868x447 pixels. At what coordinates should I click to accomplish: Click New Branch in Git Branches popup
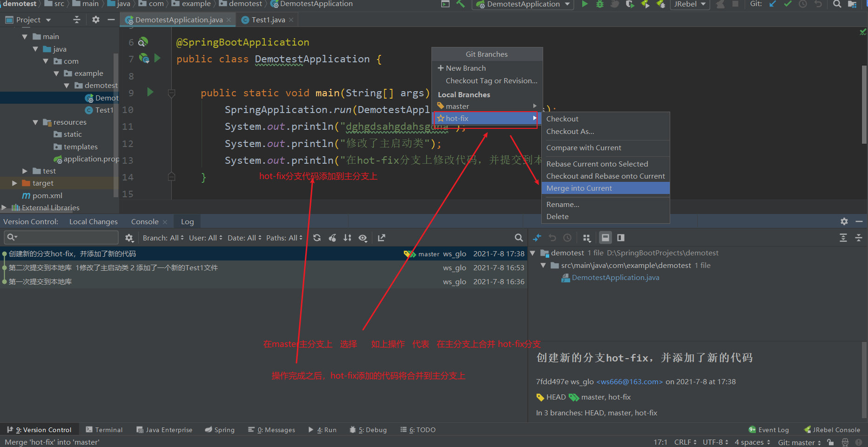click(487, 68)
